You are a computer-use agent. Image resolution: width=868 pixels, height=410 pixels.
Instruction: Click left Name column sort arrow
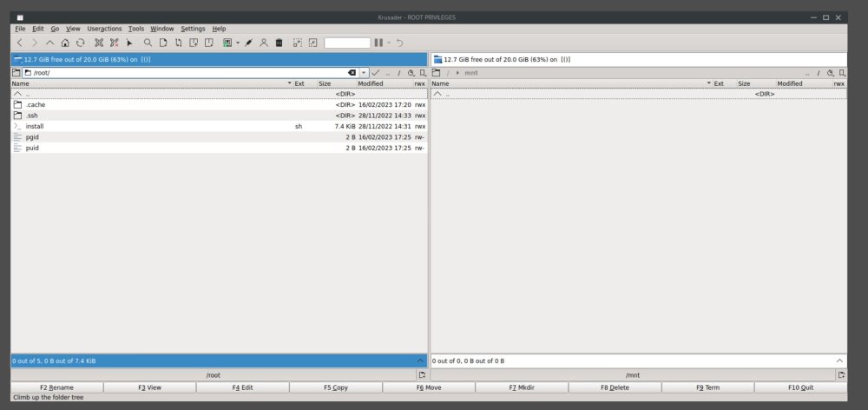(x=289, y=83)
